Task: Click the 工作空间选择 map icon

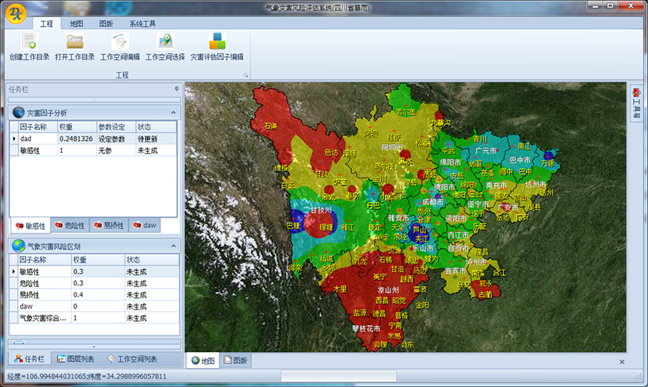Action: (165, 41)
